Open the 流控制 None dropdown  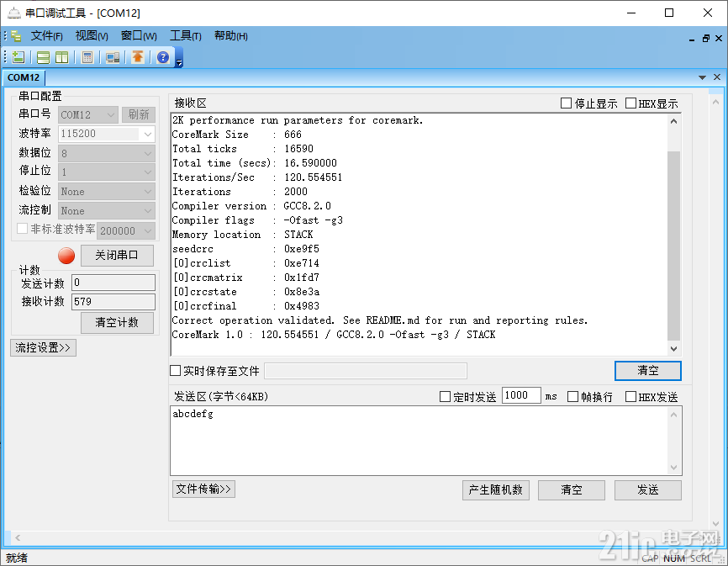click(106, 211)
